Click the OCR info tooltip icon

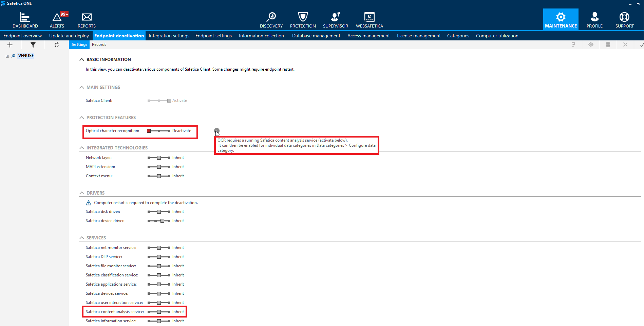(x=217, y=131)
